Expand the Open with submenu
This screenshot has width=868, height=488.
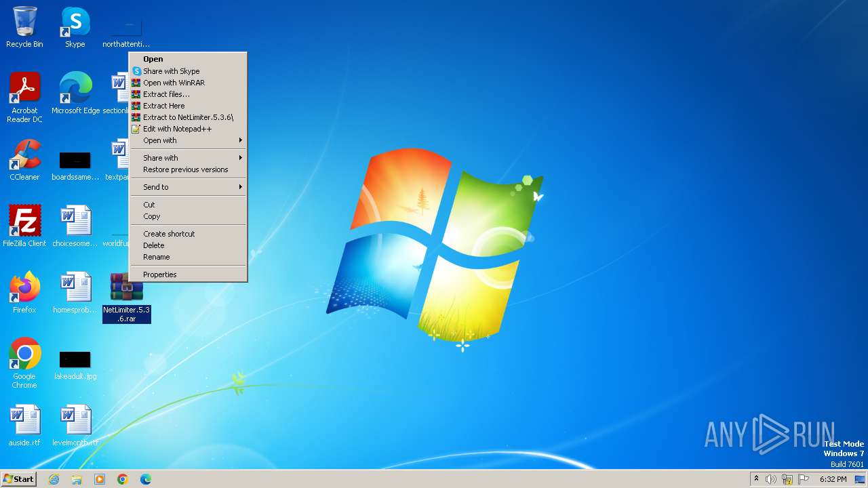click(x=189, y=140)
